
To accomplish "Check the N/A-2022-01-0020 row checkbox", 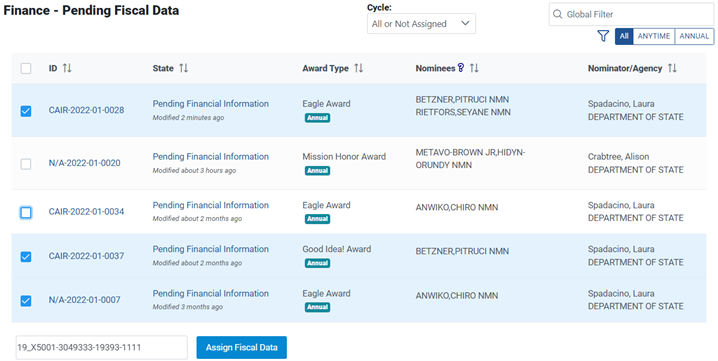I will pyautogui.click(x=26, y=164).
